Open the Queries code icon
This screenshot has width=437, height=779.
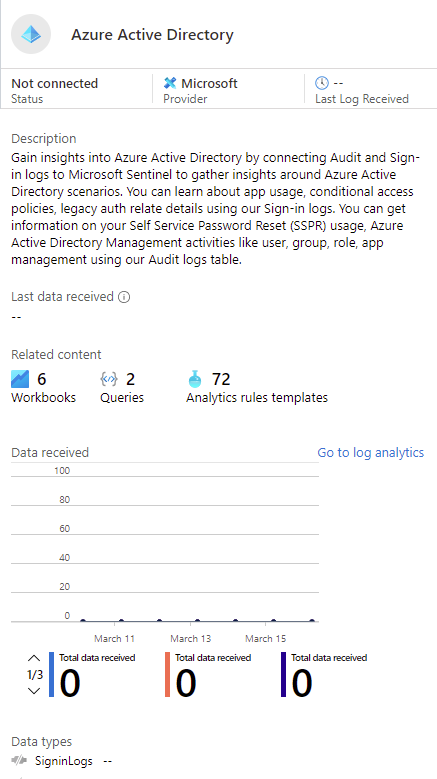[x=109, y=379]
